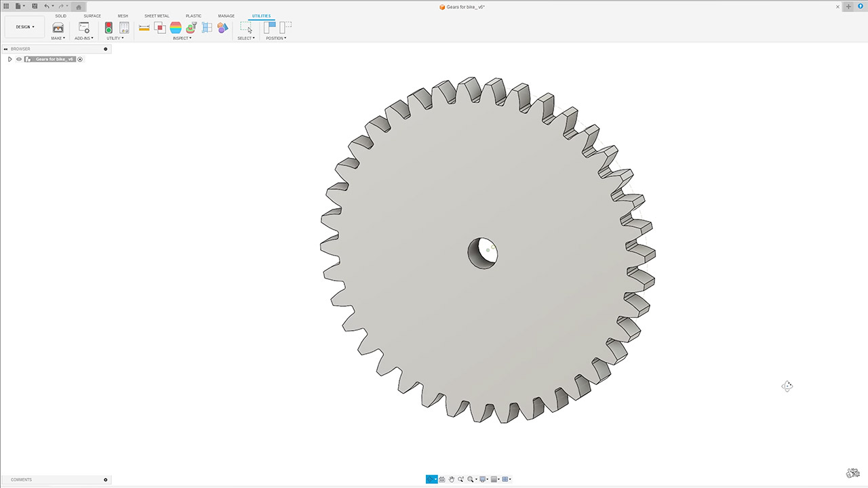Activate radio button beside Gears for bike_v6
The height and width of the screenshot is (488, 868).
coord(80,59)
